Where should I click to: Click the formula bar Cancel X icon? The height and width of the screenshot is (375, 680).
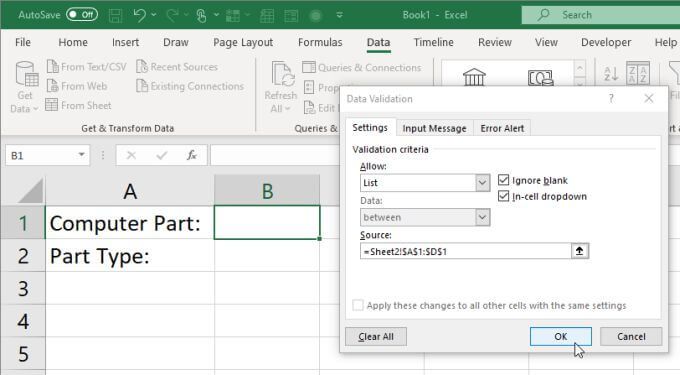click(131, 155)
